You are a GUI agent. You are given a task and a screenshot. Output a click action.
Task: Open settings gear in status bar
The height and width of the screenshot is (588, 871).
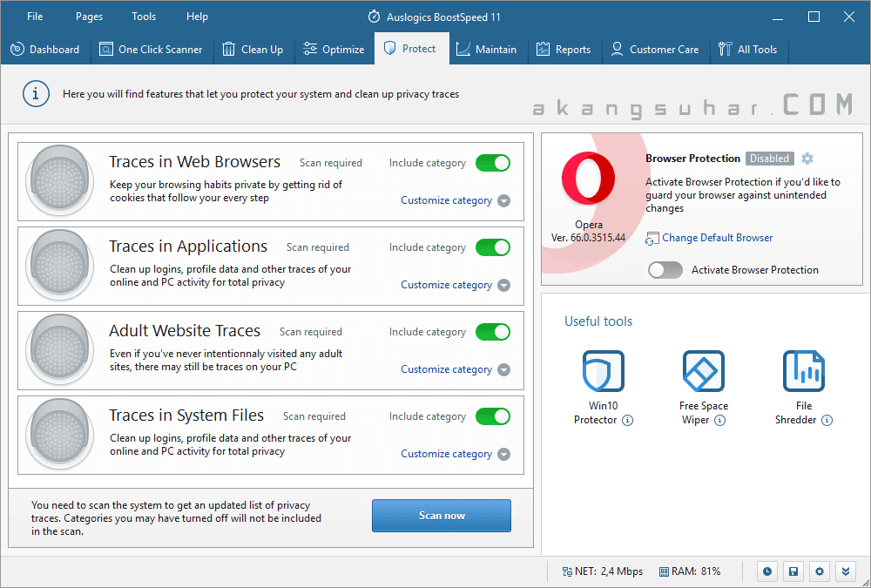(x=820, y=571)
